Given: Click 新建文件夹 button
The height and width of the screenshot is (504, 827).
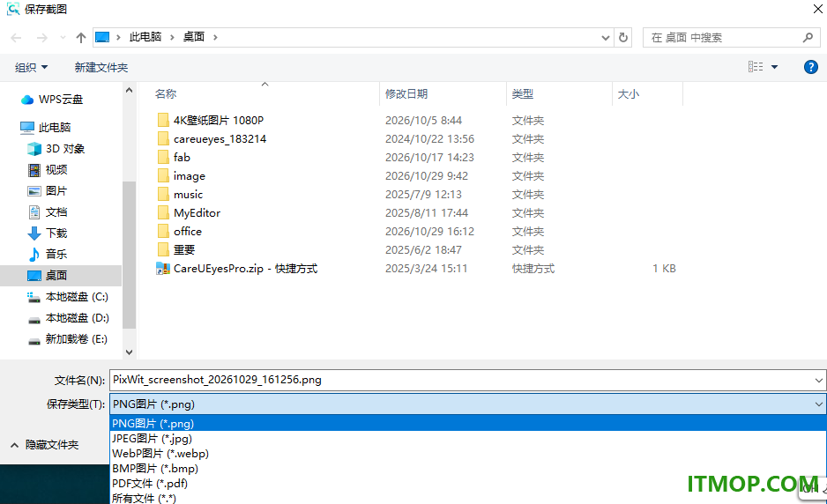Looking at the screenshot, I should point(101,68).
